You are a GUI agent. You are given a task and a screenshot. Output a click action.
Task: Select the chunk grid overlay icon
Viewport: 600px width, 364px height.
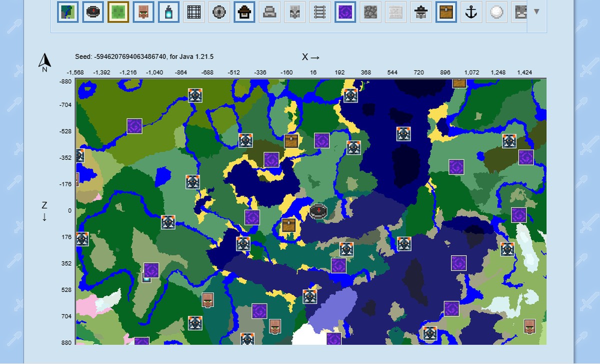point(194,12)
